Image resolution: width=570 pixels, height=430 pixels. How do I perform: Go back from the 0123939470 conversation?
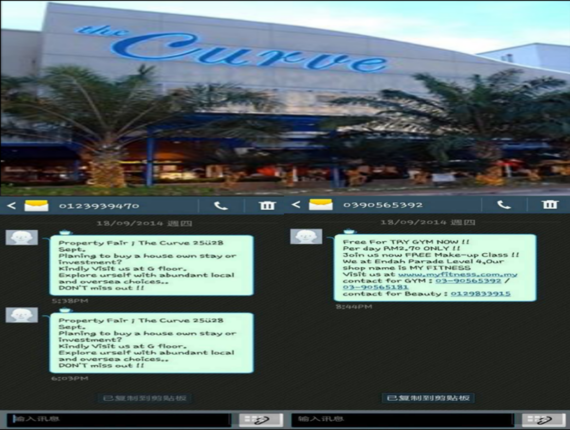11,206
